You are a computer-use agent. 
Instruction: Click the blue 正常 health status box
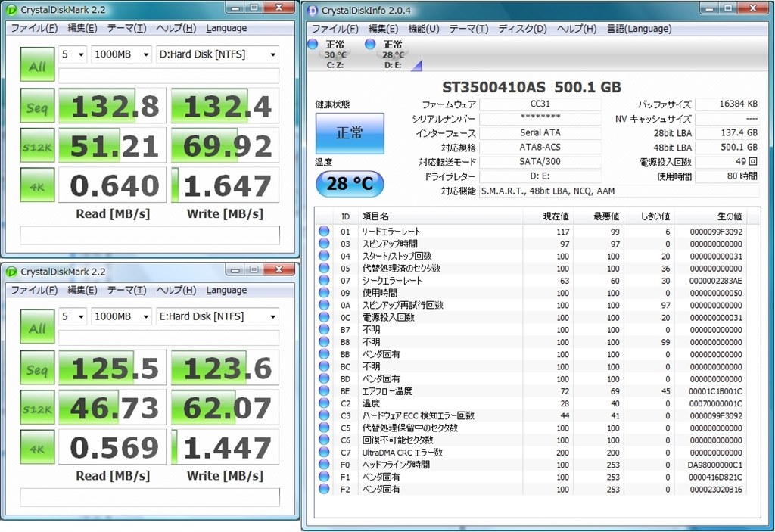coord(350,133)
